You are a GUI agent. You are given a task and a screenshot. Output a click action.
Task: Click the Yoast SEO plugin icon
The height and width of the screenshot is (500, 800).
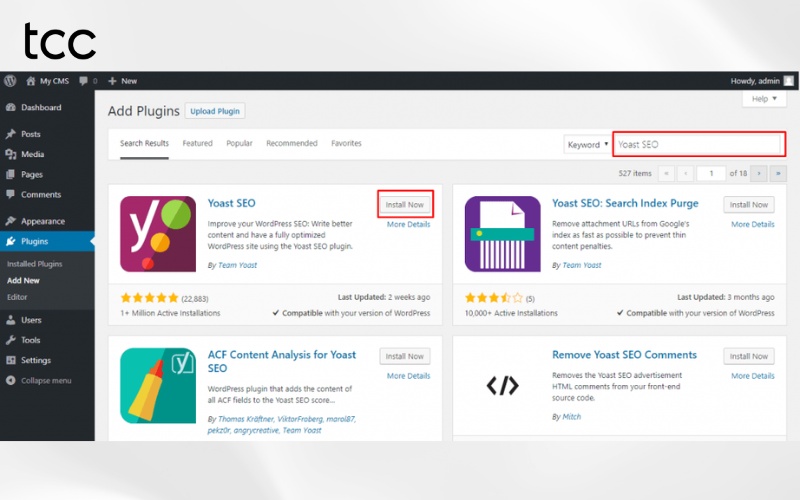158,234
